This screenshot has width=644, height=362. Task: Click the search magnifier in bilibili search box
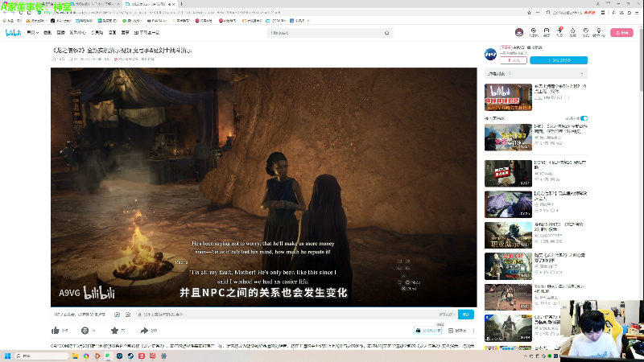pyautogui.click(x=386, y=33)
